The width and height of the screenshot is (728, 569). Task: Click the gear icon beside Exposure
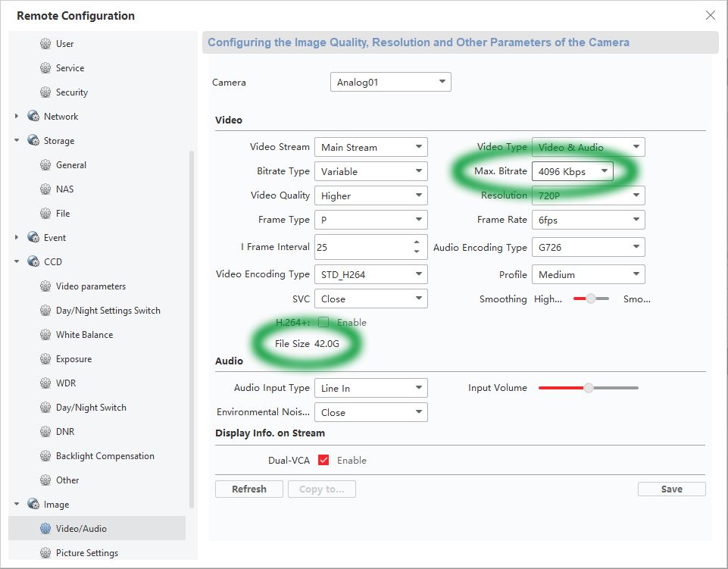(x=45, y=359)
